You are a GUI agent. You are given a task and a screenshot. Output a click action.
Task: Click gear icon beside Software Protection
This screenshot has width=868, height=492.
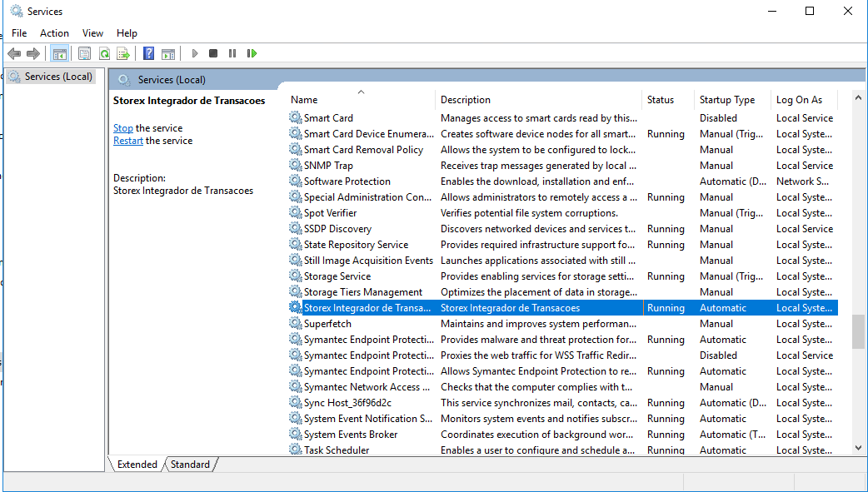click(296, 181)
